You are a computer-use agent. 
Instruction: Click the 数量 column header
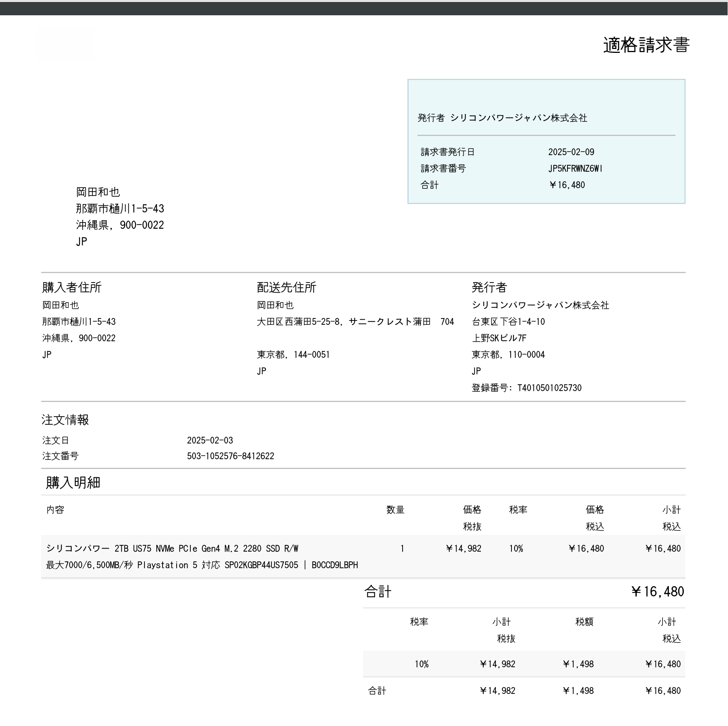tap(395, 510)
